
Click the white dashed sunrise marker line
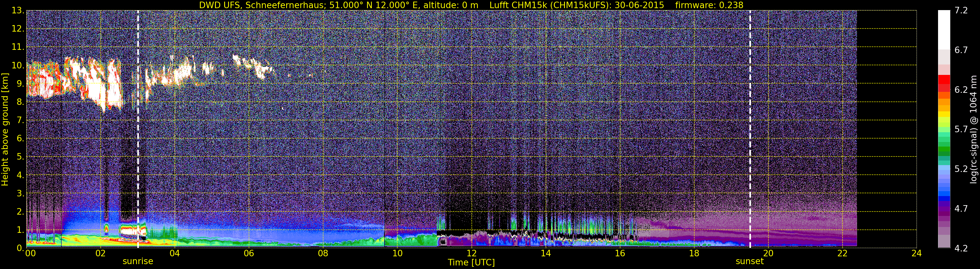click(x=138, y=129)
